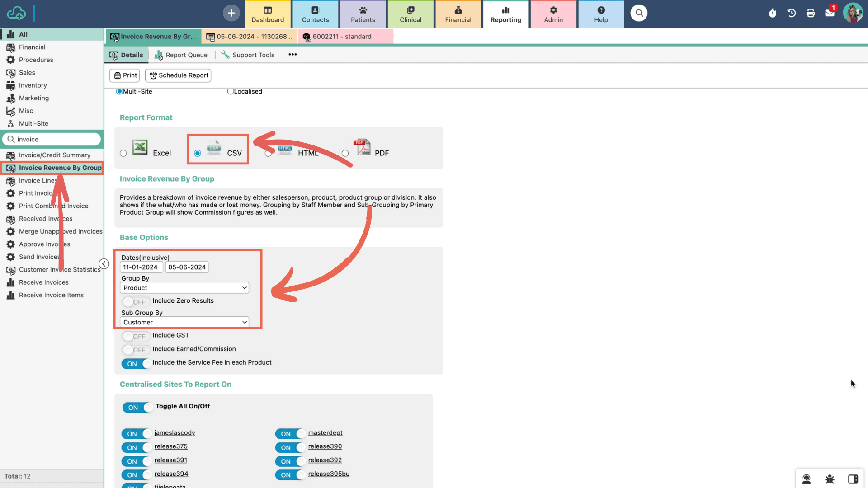Expand the three-dots more options menu
This screenshot has height=488, width=868.
pyautogui.click(x=292, y=55)
